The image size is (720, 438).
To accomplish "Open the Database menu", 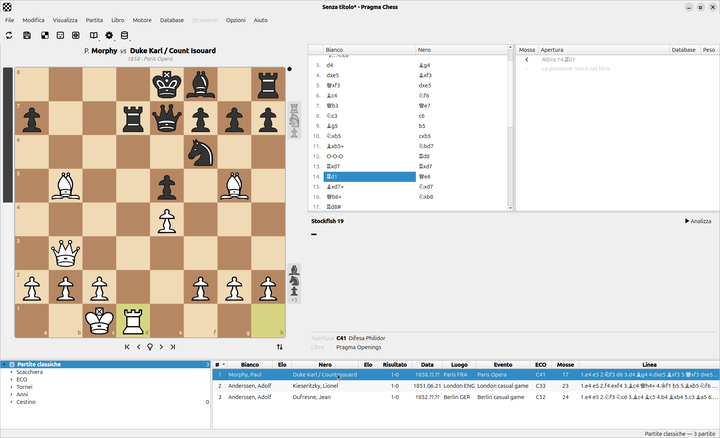I will click(x=172, y=20).
